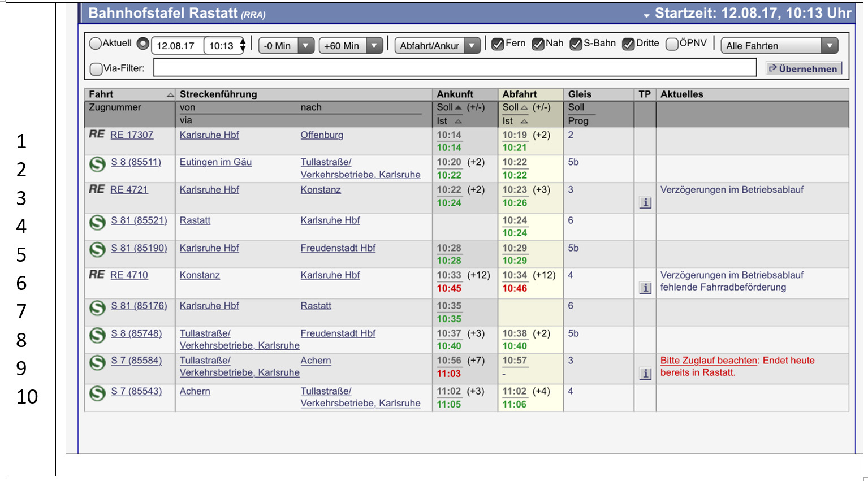Viewport: 868px width, 481px height.
Task: Open Konstanz destination of RE 4721
Action: coord(321,189)
